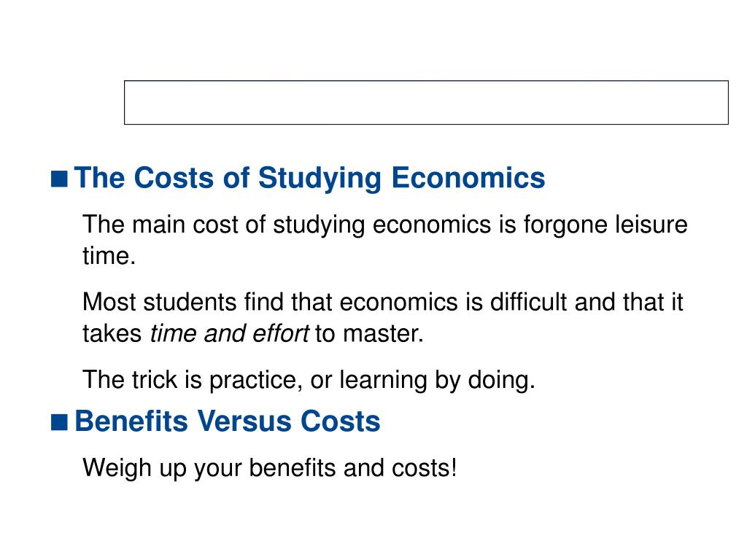Click the word costs! ending the slide
The height and width of the screenshot is (560, 747).
pyautogui.click(x=424, y=468)
